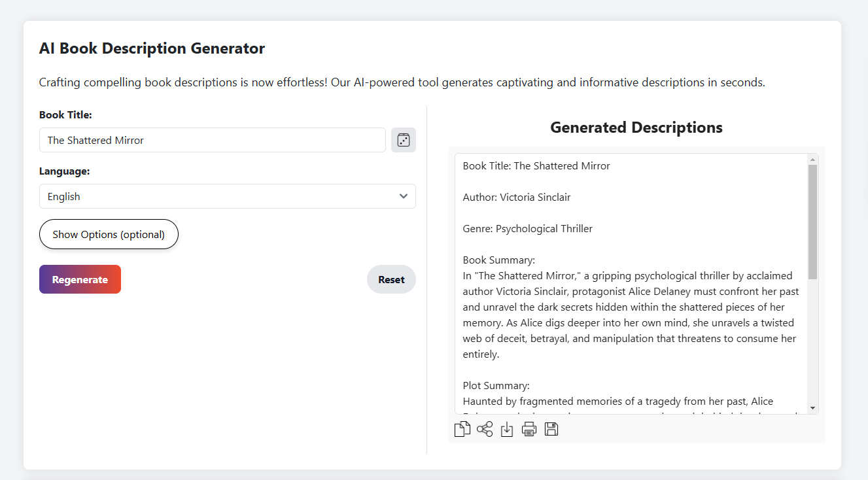This screenshot has height=480, width=868.
Task: Expand Show Options (optional)
Action: tap(109, 234)
